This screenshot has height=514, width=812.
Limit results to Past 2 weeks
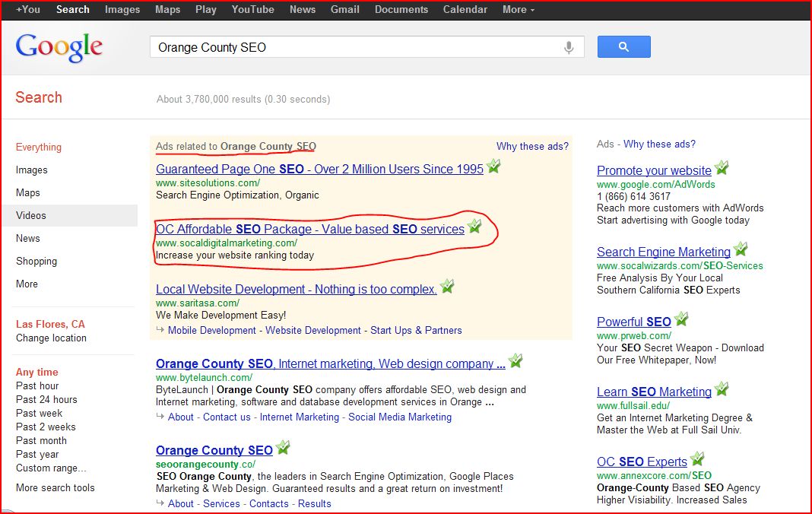46,427
